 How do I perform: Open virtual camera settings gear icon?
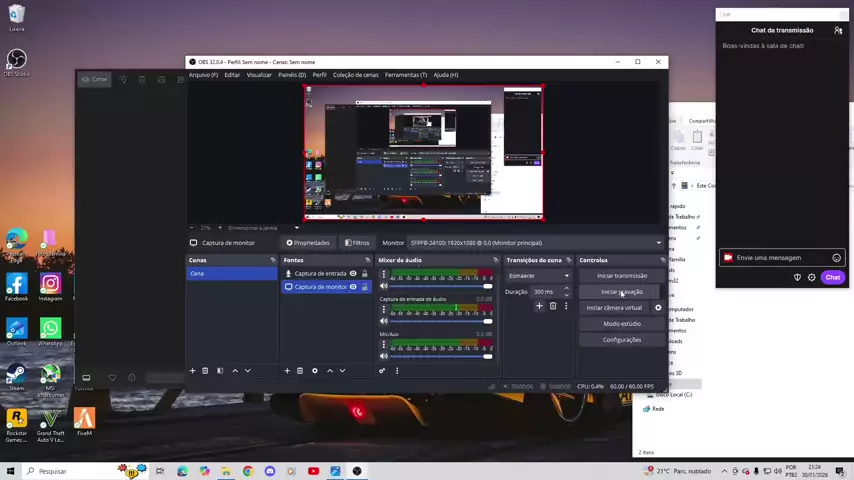[658, 308]
